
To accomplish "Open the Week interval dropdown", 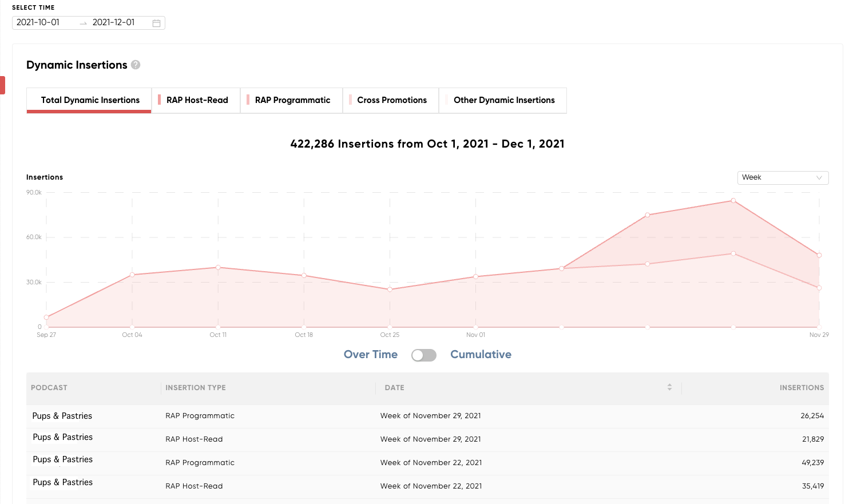I will (783, 177).
